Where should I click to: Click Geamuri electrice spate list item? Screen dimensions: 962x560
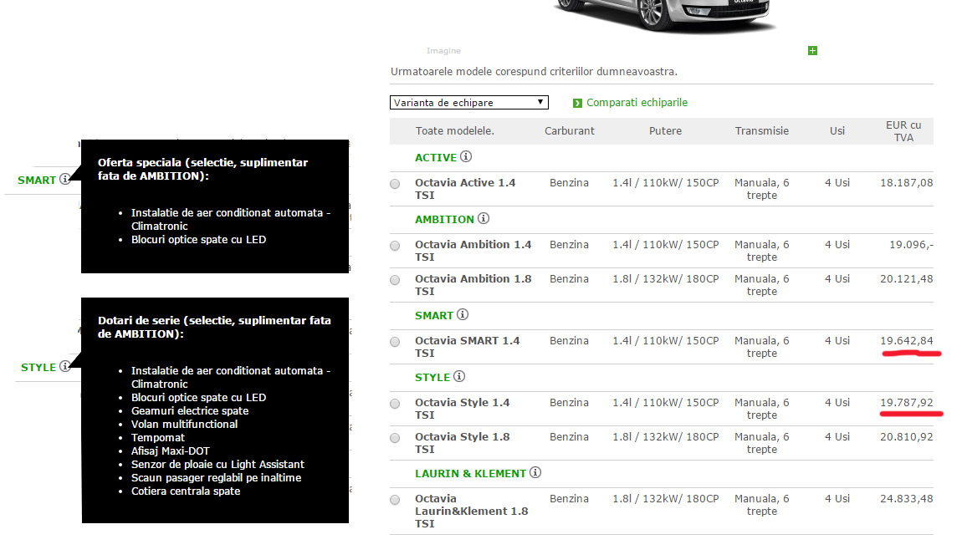click(x=190, y=411)
